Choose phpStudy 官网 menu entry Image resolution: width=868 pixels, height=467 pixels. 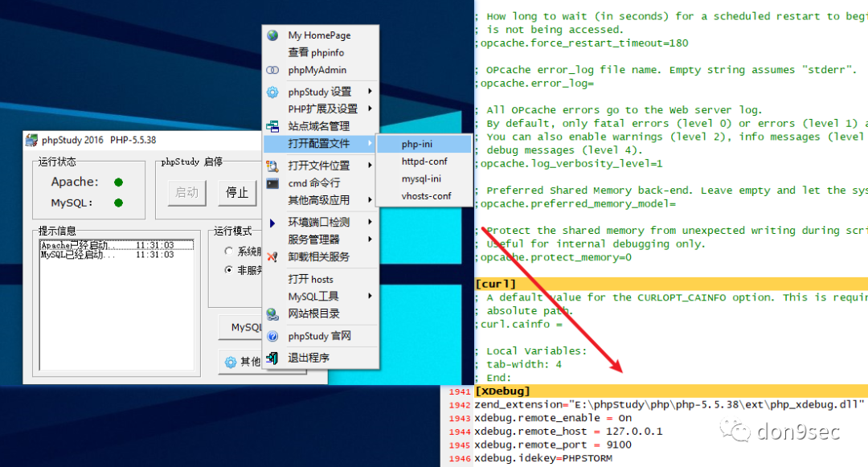coord(321,336)
